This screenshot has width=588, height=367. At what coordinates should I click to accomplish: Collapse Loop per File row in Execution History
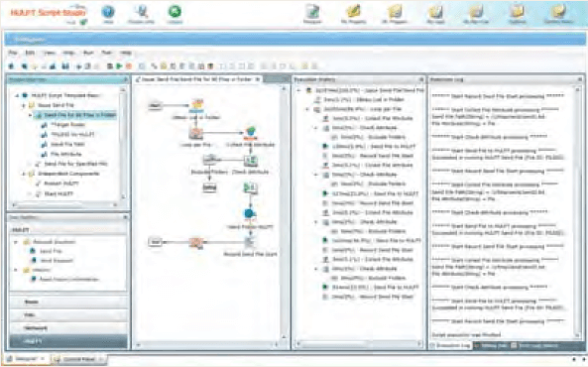pyautogui.click(x=307, y=109)
